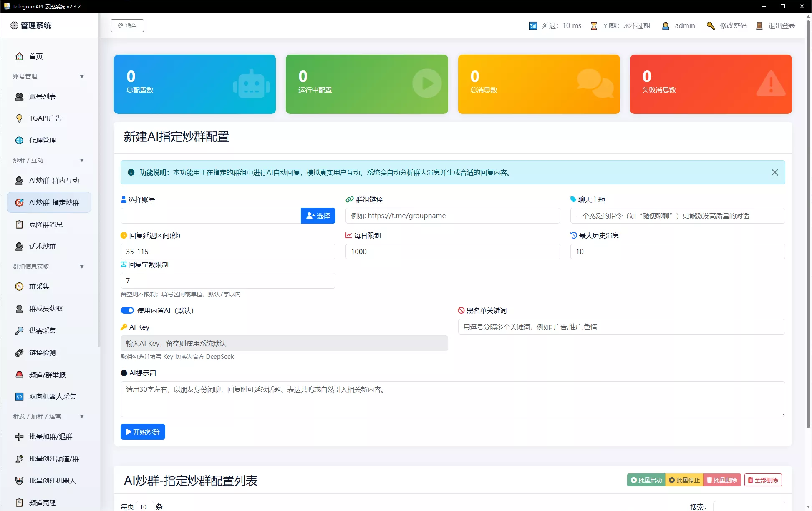Click the person icon for 群成员获取
Screen dimensions: 812x511
click(x=19, y=309)
